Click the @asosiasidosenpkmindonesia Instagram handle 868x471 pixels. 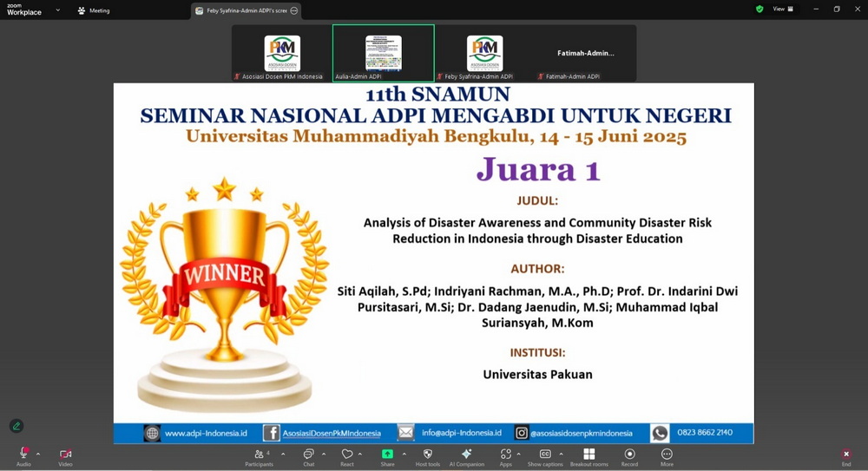pos(582,434)
